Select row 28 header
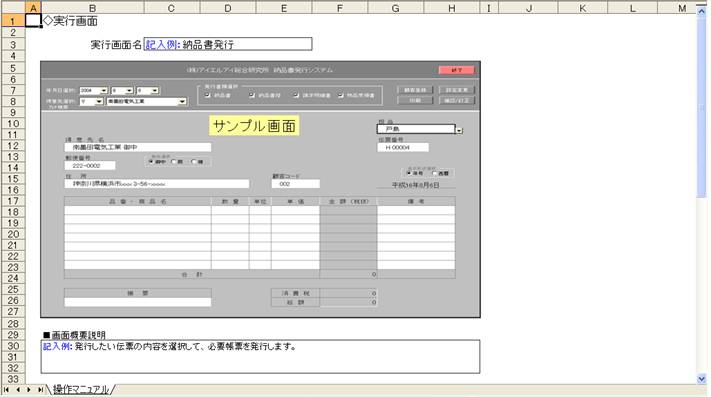The image size is (711, 397). click(13, 324)
